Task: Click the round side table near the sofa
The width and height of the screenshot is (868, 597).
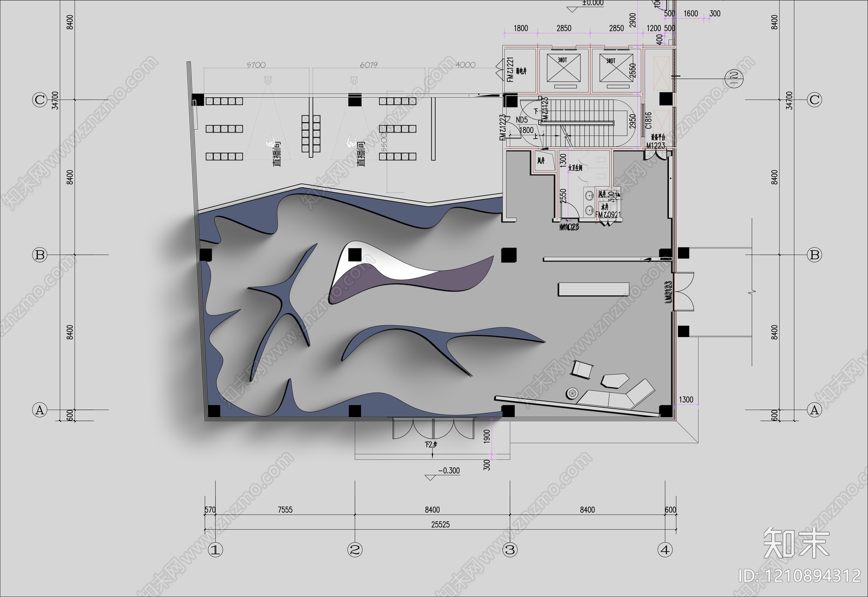Action: [x=571, y=393]
